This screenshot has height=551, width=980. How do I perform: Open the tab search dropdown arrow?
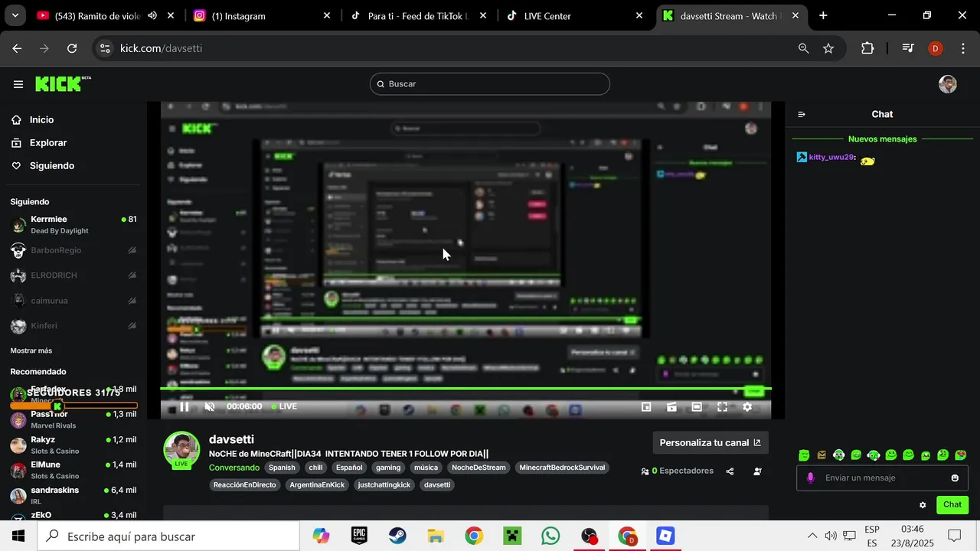15,15
